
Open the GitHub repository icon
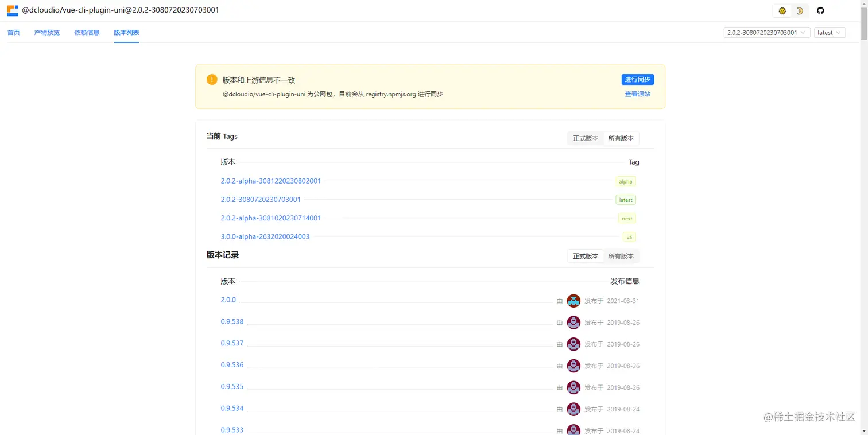(820, 11)
